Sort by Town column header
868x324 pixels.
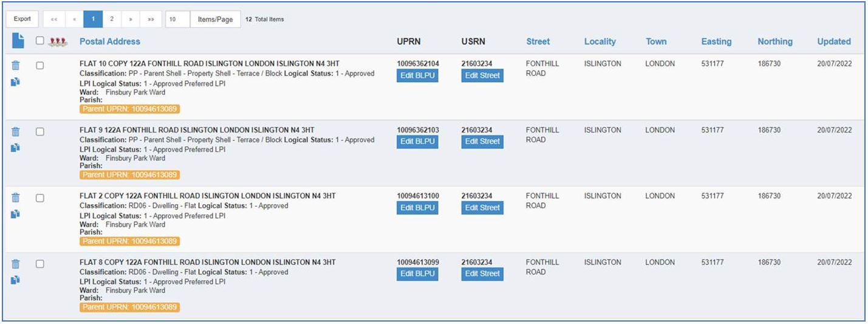[x=656, y=41]
